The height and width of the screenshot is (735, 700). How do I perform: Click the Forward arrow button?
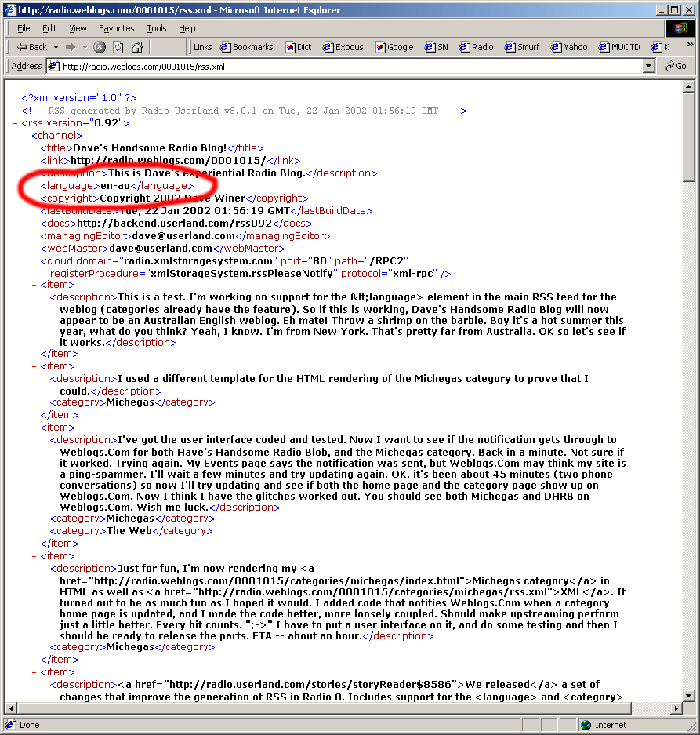68,47
